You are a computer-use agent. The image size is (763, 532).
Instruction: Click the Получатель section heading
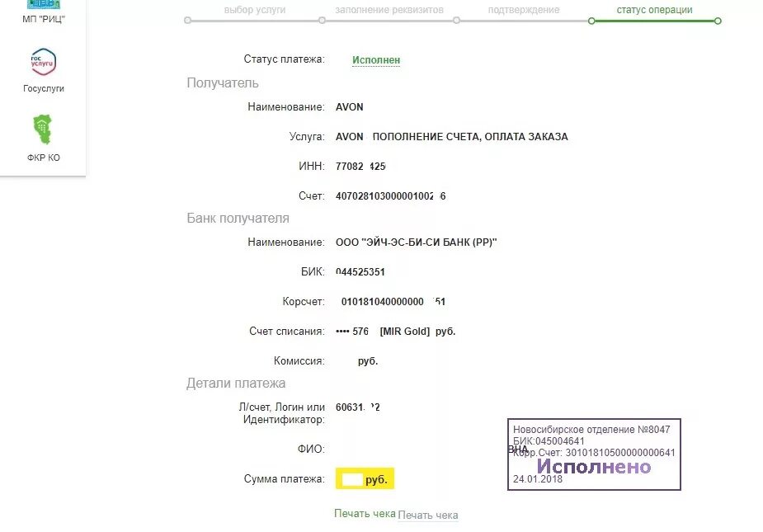(x=223, y=82)
